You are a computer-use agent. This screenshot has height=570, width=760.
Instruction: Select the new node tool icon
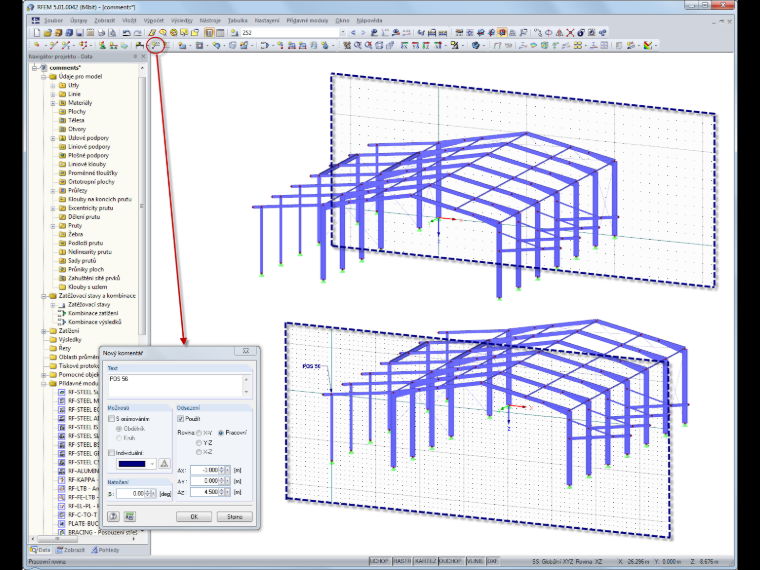(36, 45)
